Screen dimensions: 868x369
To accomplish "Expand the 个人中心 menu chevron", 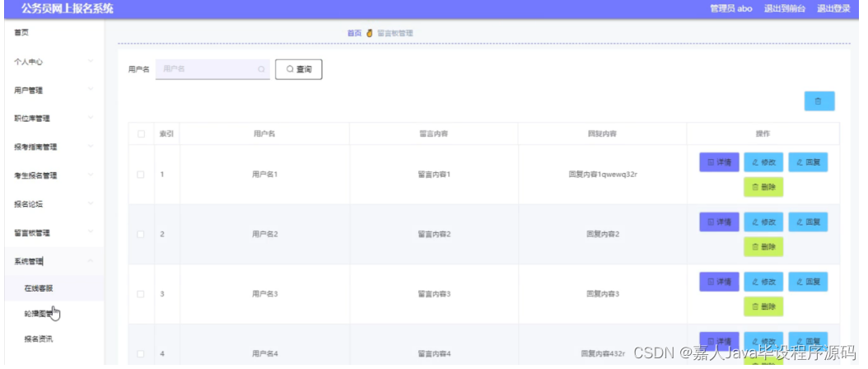I will point(91,61).
